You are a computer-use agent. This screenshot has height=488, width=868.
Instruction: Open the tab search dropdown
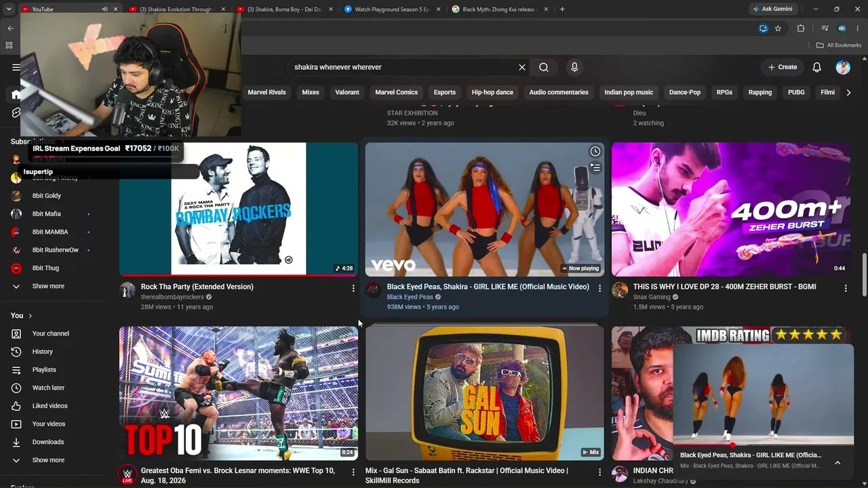pos(10,9)
